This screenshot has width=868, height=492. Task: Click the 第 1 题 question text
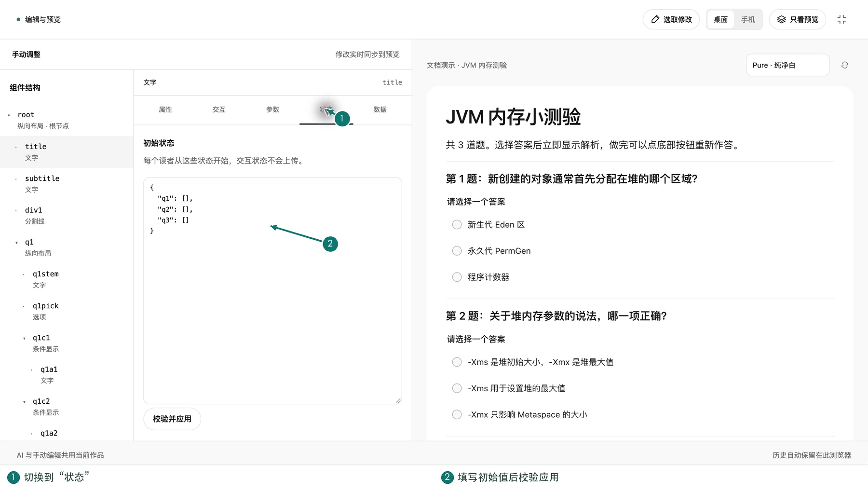571,179
